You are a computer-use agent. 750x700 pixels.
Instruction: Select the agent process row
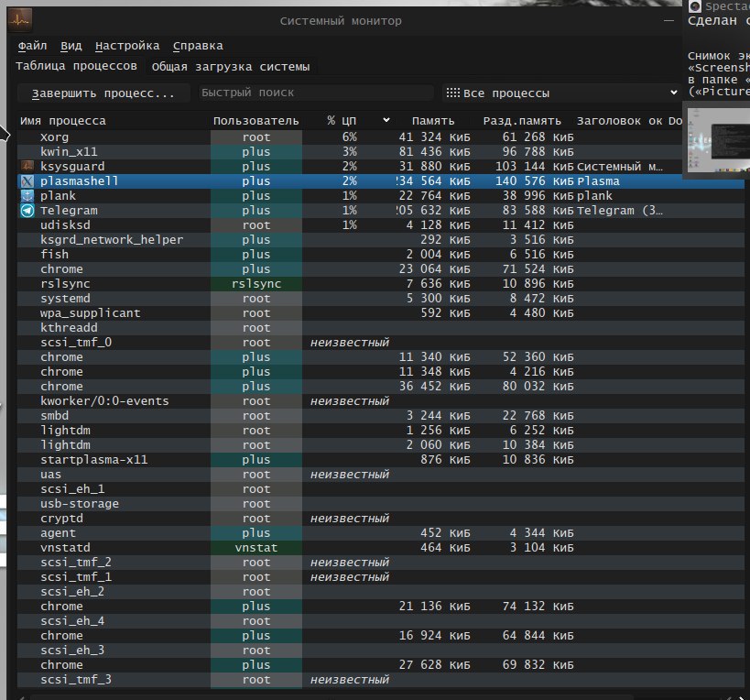pos(380,533)
